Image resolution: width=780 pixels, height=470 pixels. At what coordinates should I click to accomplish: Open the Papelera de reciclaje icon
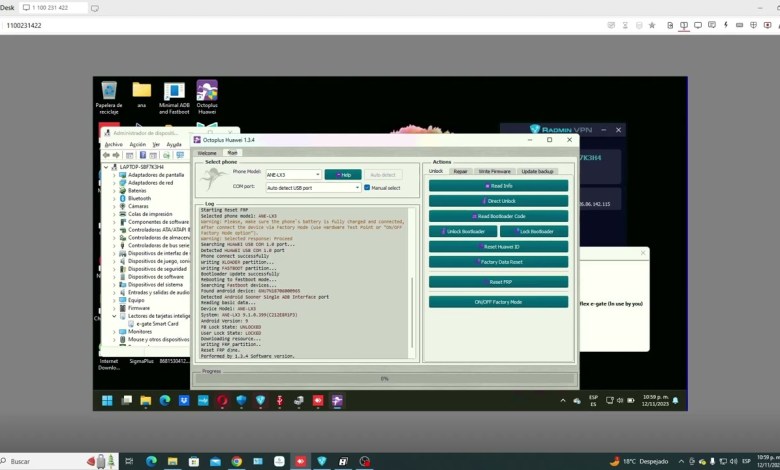click(x=108, y=93)
